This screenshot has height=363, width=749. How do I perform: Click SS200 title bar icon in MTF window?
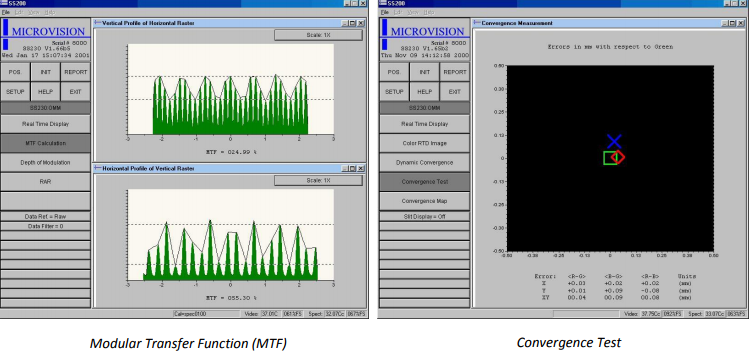point(4,3)
